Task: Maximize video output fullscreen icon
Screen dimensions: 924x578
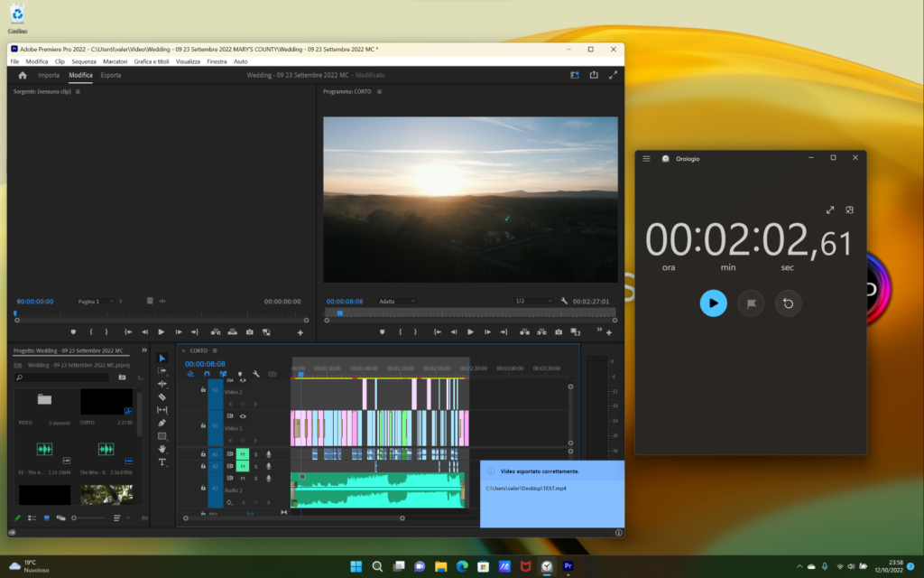Action: click(613, 75)
